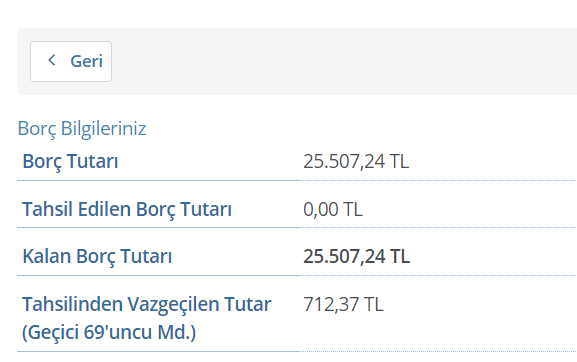Viewport: 577px width, 362px height.
Task: Click the Kalan Borç Tutarı label
Action: pos(97,256)
